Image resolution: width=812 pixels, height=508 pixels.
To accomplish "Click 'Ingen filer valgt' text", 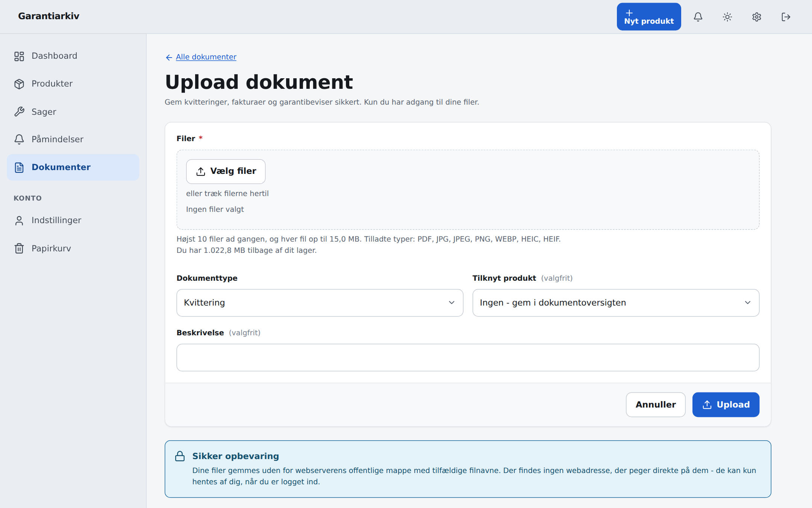I will pyautogui.click(x=215, y=209).
